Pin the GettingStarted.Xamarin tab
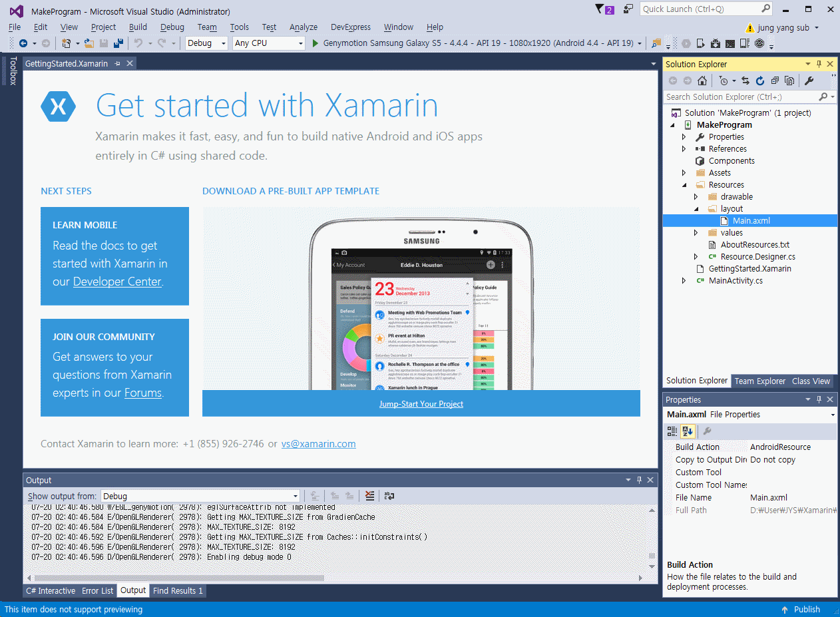Viewport: 840px width, 617px height. click(x=117, y=63)
